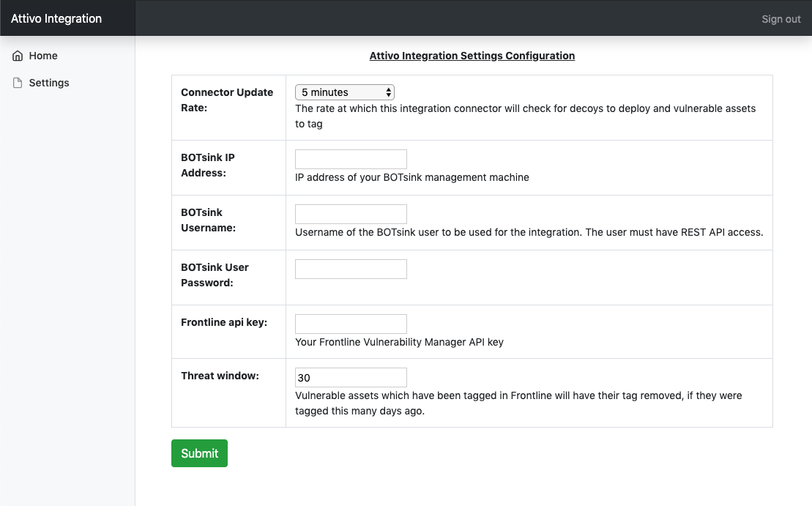Click the 'IP address of your BOTsink management machine' text
Viewport: 812px width, 506px height.
pos(412,177)
